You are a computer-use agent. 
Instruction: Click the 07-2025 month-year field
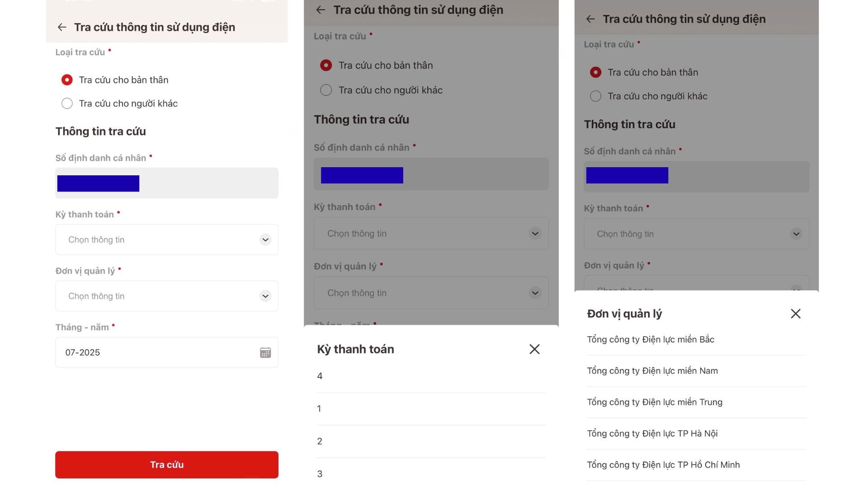pyautogui.click(x=167, y=352)
